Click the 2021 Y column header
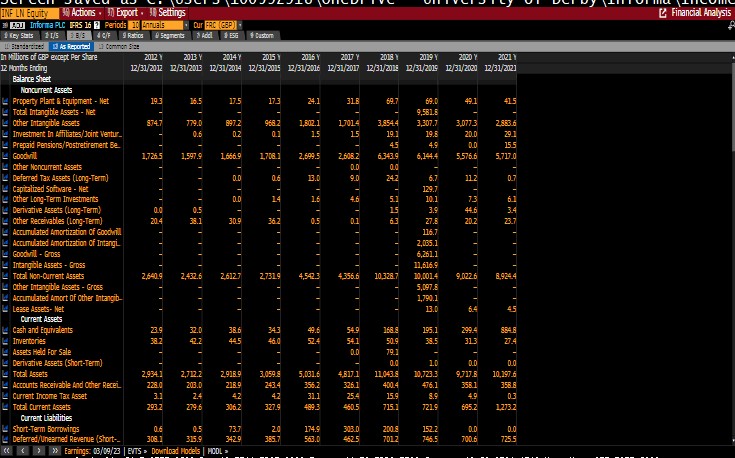The width and height of the screenshot is (735, 458). pyautogui.click(x=507, y=57)
